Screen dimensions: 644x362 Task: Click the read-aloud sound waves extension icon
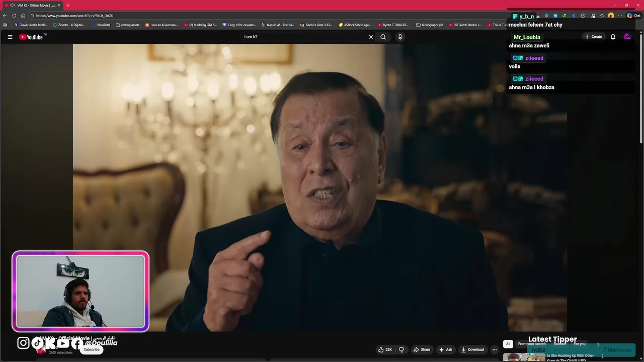point(574,16)
